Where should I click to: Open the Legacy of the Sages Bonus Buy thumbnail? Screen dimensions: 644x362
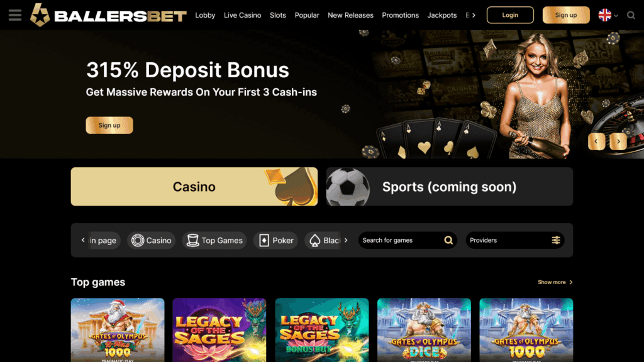click(x=322, y=330)
